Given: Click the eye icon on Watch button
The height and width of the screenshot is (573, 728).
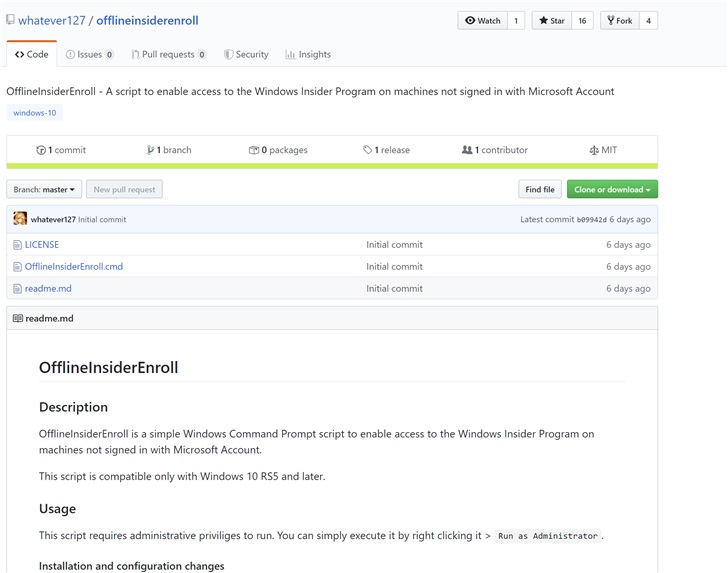Looking at the screenshot, I should click(x=470, y=20).
